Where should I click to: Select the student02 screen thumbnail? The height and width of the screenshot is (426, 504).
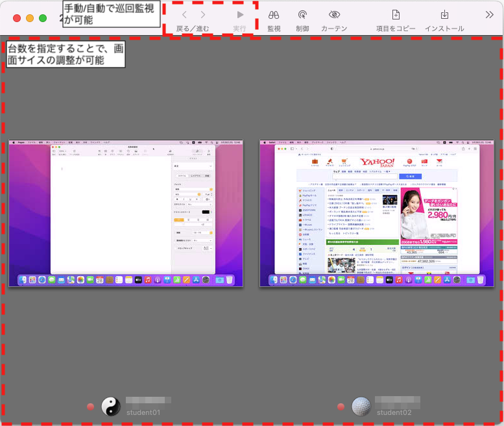[376, 213]
